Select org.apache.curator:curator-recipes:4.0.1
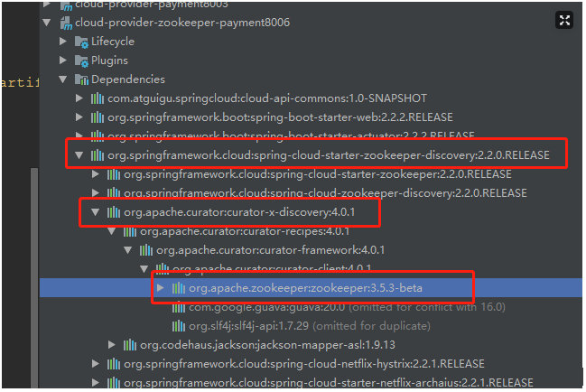586x392 pixels. [x=245, y=231]
